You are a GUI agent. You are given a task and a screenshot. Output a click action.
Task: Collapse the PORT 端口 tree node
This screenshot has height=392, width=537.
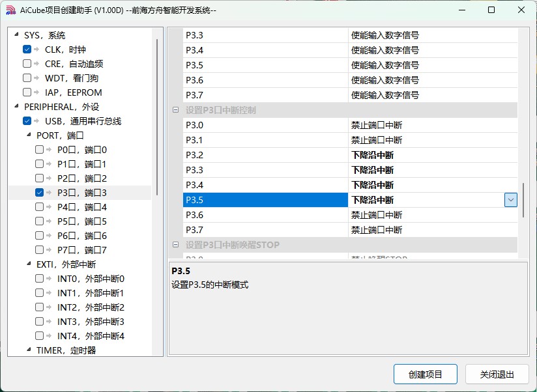pyautogui.click(x=29, y=135)
